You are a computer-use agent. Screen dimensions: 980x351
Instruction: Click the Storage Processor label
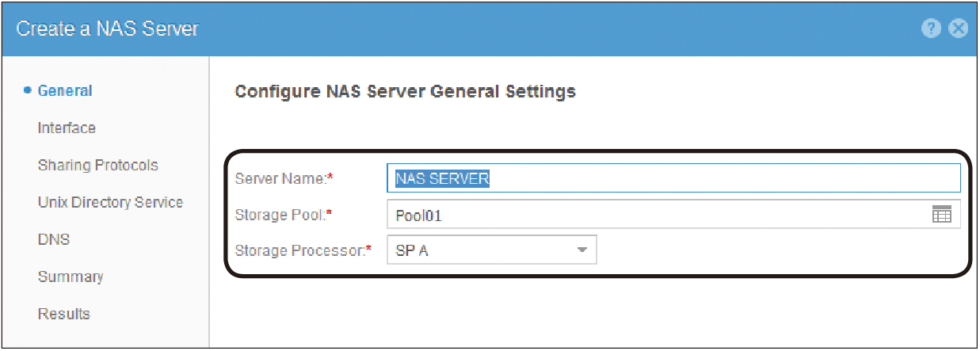303,251
